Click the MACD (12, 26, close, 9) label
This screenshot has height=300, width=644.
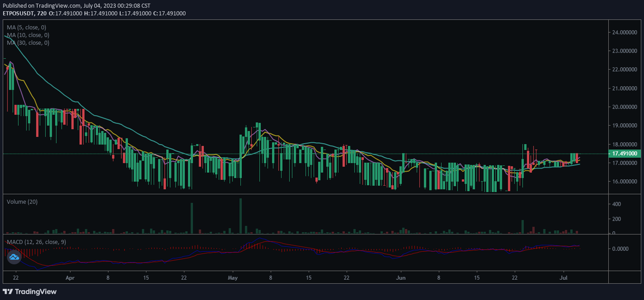[36, 242]
